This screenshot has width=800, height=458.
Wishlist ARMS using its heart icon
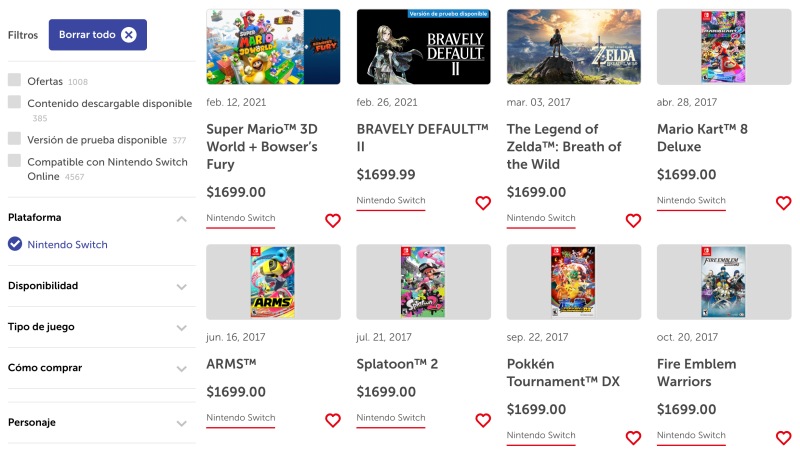point(333,420)
